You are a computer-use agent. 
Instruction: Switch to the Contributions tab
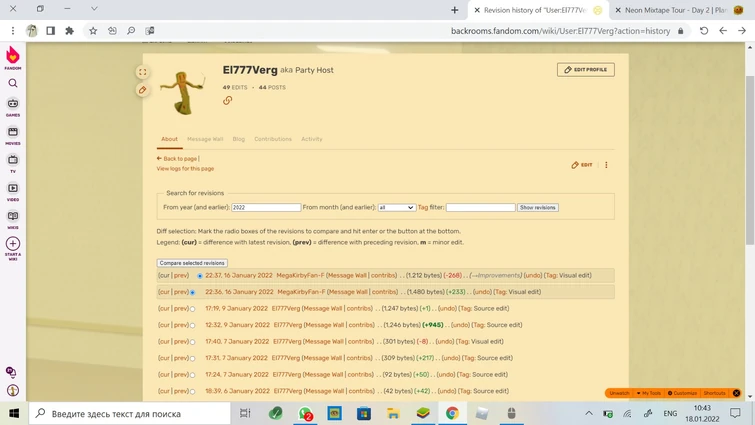click(273, 139)
